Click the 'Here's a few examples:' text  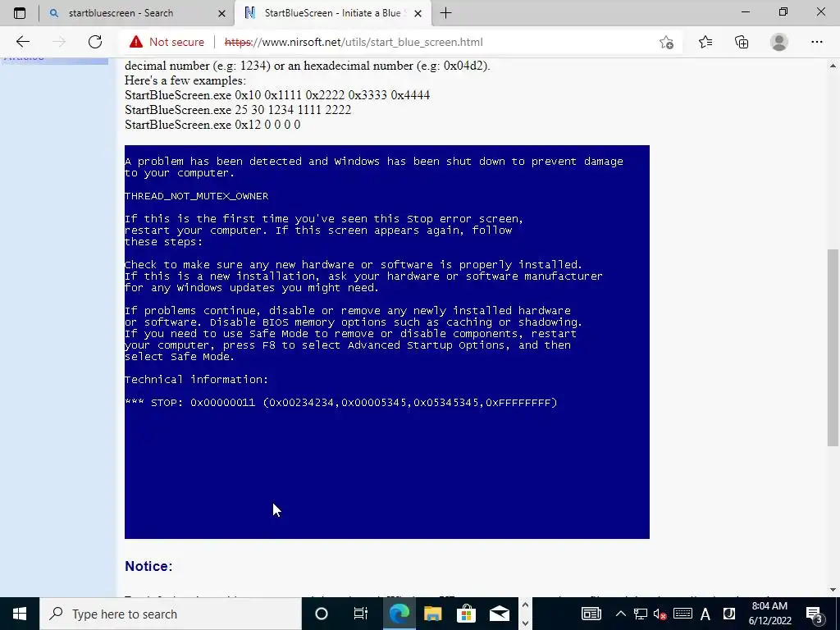coord(185,80)
